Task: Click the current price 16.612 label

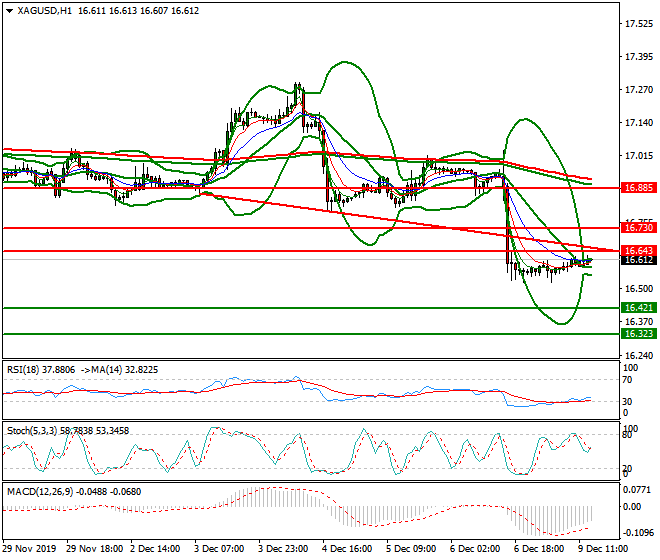Action: pos(639,260)
